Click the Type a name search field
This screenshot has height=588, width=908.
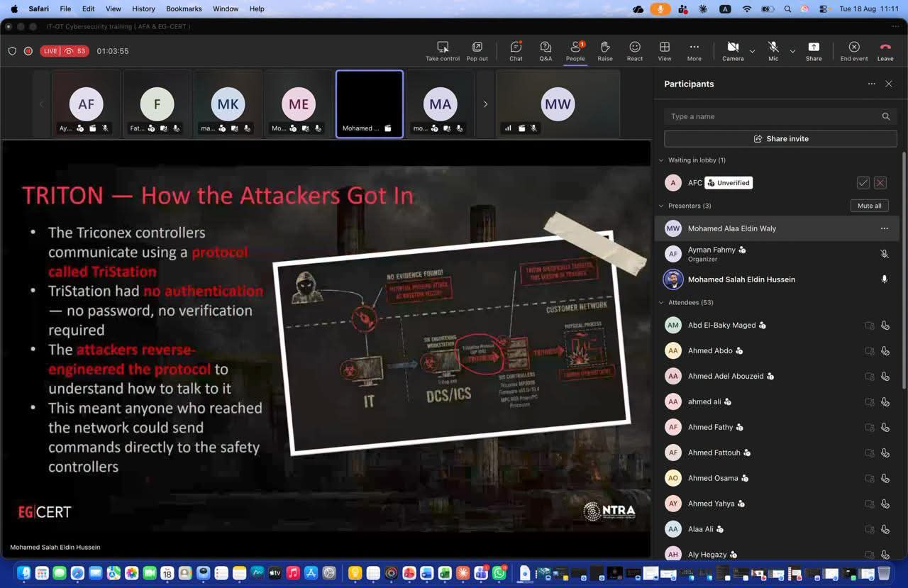780,116
